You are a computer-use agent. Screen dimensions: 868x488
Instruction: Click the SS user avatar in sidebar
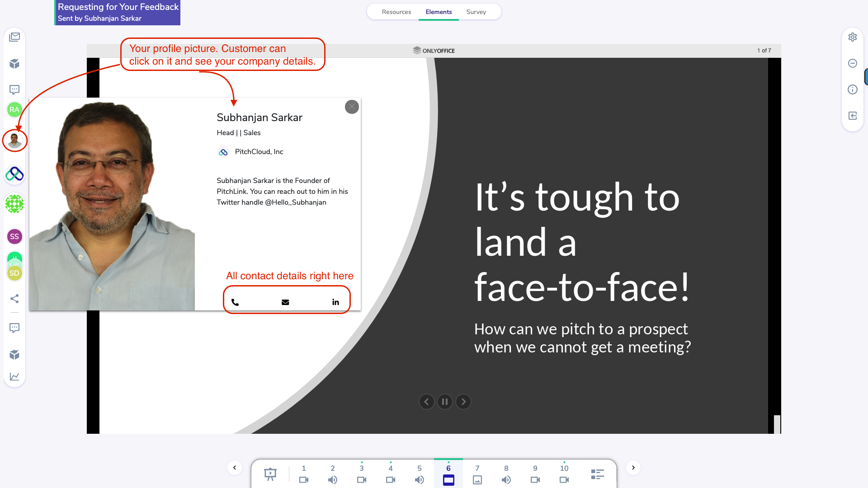pos(14,236)
